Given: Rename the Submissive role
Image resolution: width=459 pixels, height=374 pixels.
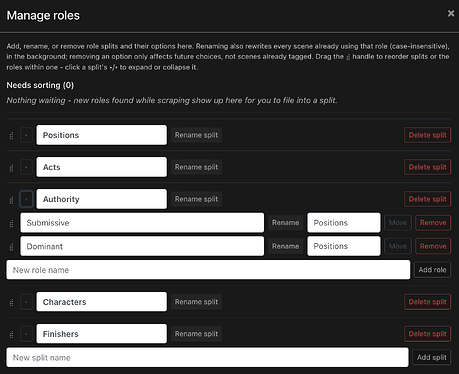Looking at the screenshot, I should [285, 223].
